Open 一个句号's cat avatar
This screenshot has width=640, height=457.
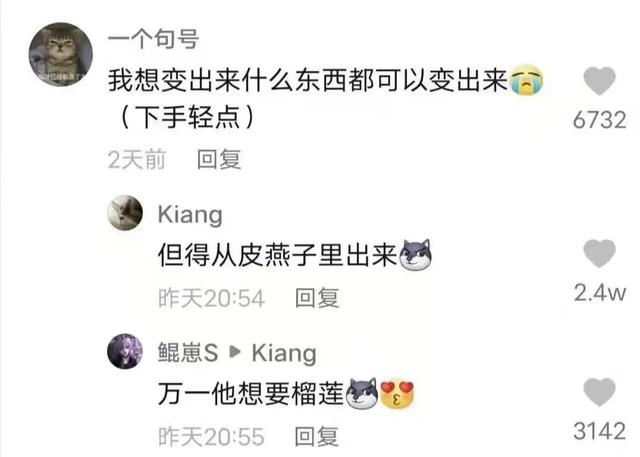click(60, 54)
